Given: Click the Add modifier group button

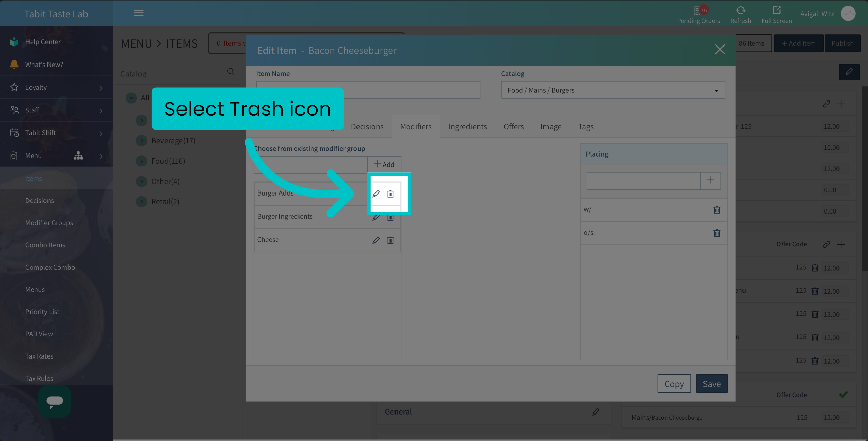Looking at the screenshot, I should coord(384,165).
